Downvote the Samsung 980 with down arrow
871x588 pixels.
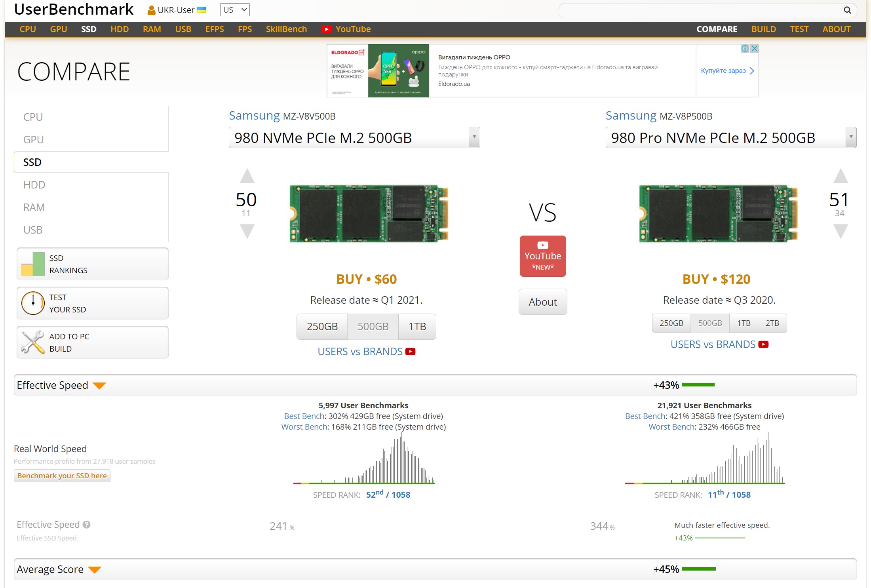247,231
